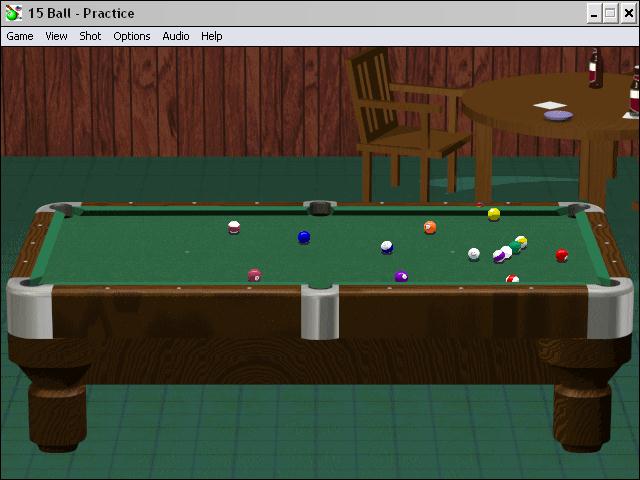Click the solid maroon ball near the front rail

[x=255, y=275]
